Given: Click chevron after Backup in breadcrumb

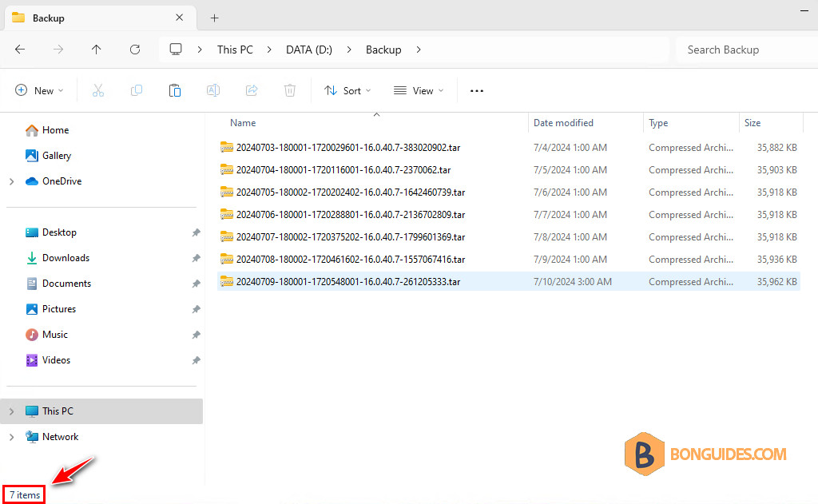Looking at the screenshot, I should point(419,50).
